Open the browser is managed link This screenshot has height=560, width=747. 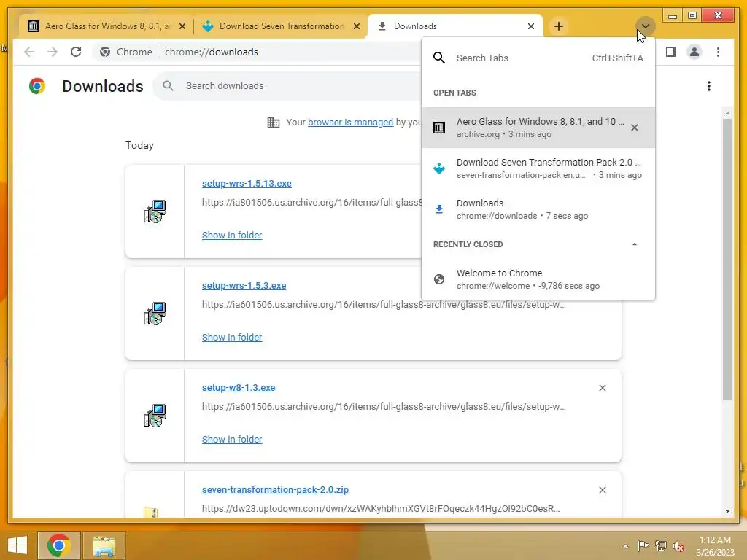pos(350,122)
